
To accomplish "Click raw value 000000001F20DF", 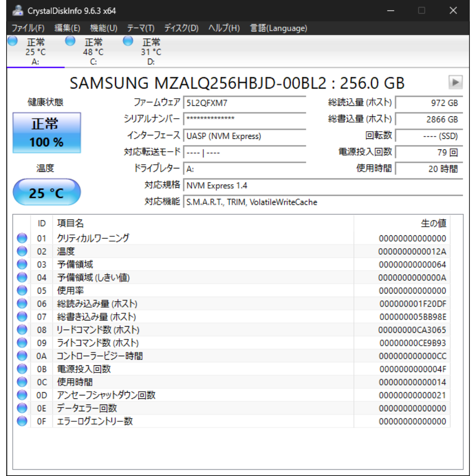I will (413, 304).
